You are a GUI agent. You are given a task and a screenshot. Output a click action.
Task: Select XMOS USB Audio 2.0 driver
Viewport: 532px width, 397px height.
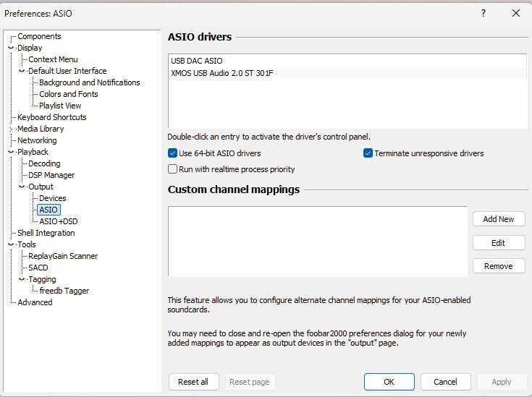(x=221, y=73)
